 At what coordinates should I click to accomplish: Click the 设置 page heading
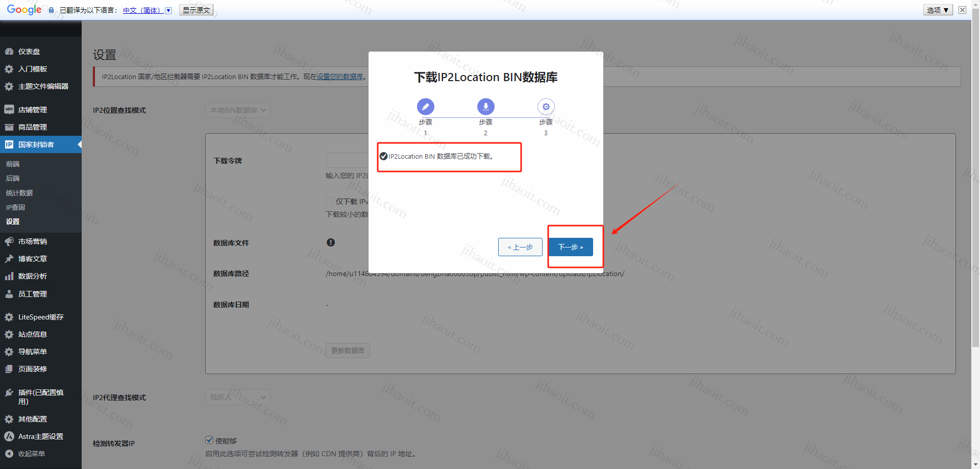[105, 55]
